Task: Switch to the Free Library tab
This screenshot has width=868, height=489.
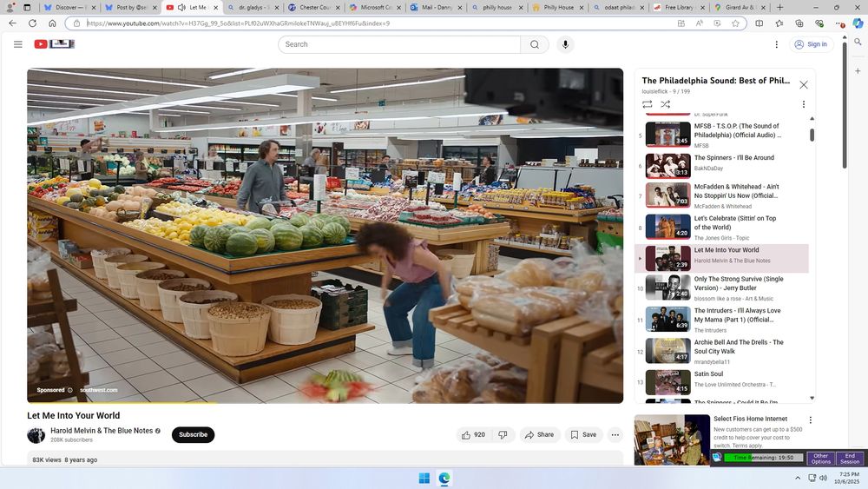Action: pos(680,7)
